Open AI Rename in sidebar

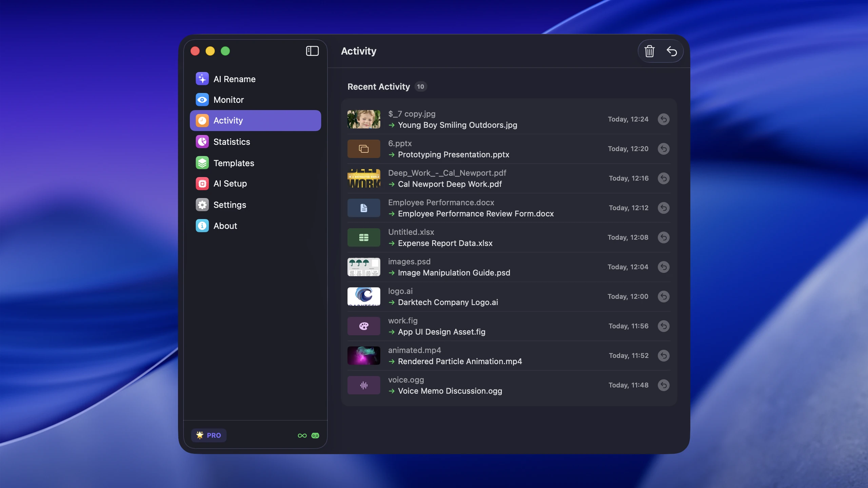[x=255, y=79]
